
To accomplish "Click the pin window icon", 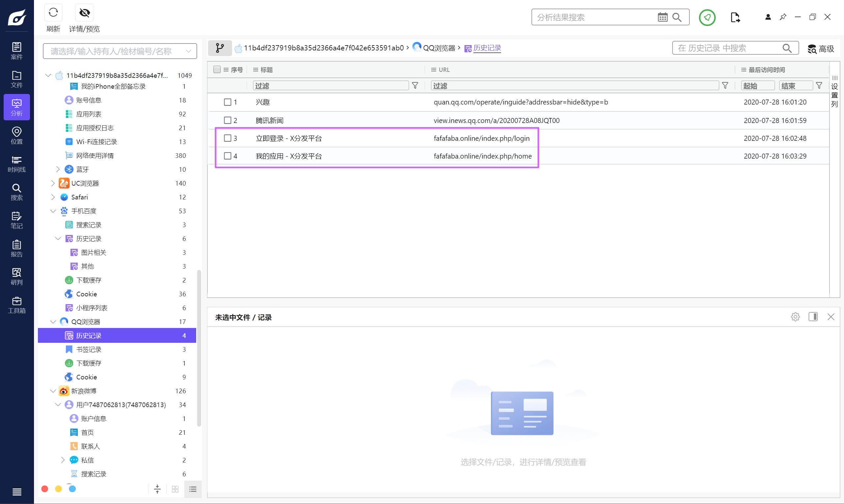I will [783, 16].
